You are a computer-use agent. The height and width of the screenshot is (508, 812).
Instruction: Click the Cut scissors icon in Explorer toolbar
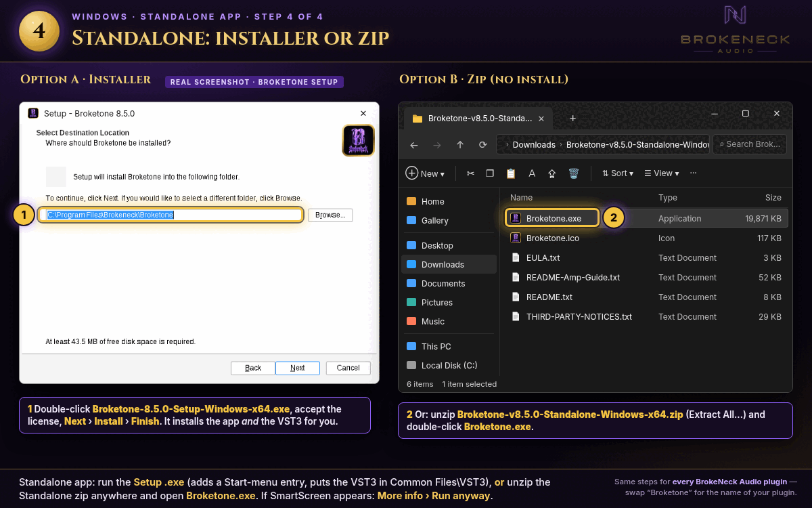(x=470, y=173)
